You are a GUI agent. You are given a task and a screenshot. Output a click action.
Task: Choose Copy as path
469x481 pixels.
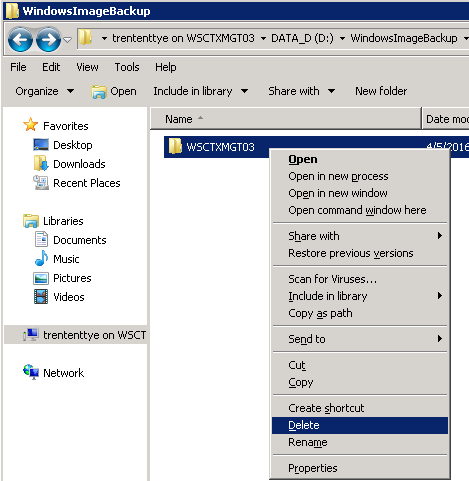coord(360,313)
